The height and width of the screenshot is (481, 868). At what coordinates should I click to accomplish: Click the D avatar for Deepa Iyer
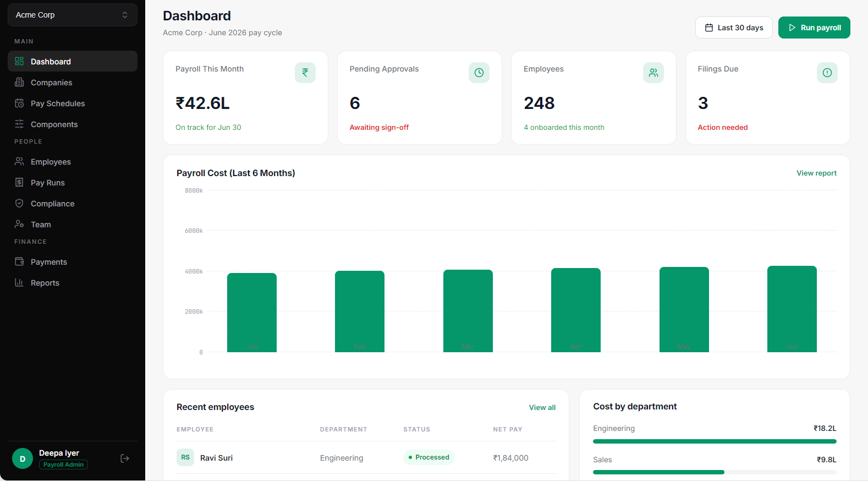(23, 458)
